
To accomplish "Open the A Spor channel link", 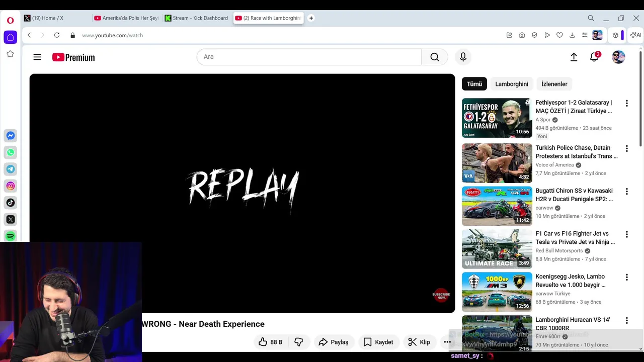I will [x=543, y=120].
